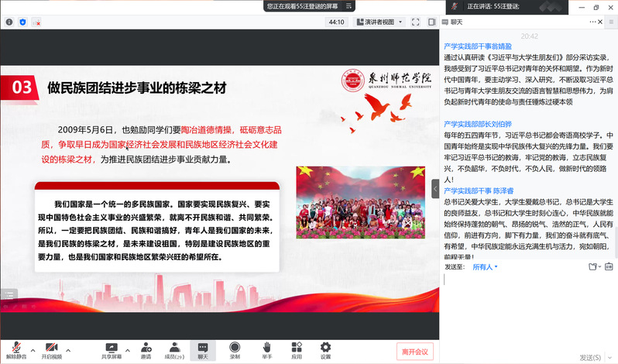Toggle the chat (聊天) panel from the toolbar
Viewport: 618px width, 364px height.
[202, 349]
